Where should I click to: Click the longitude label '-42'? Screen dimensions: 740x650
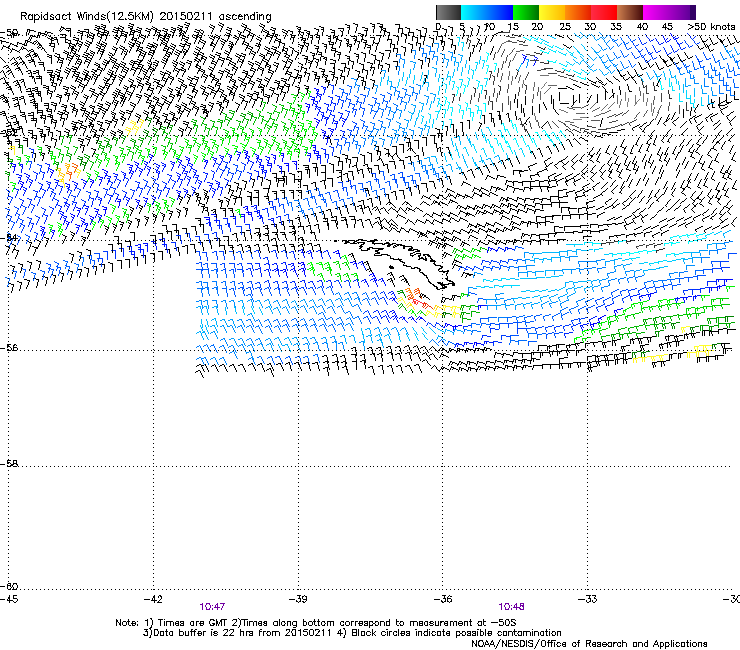[153, 599]
